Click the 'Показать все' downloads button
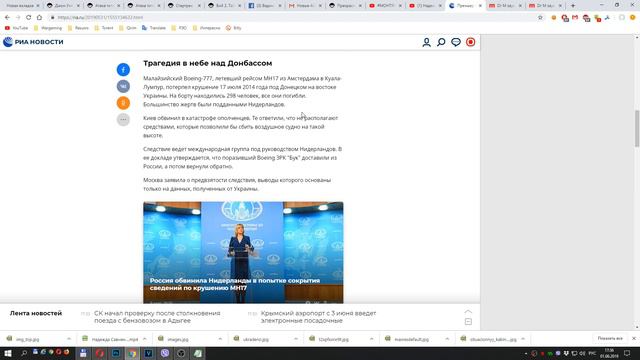Screen dimensions: 640x360 [x=610, y=339]
